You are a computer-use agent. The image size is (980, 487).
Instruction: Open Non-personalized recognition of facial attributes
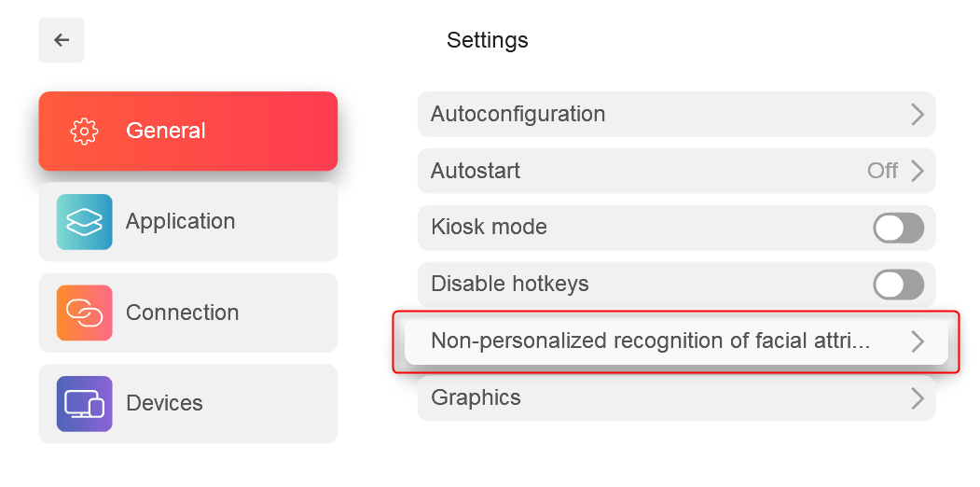pyautogui.click(x=676, y=341)
